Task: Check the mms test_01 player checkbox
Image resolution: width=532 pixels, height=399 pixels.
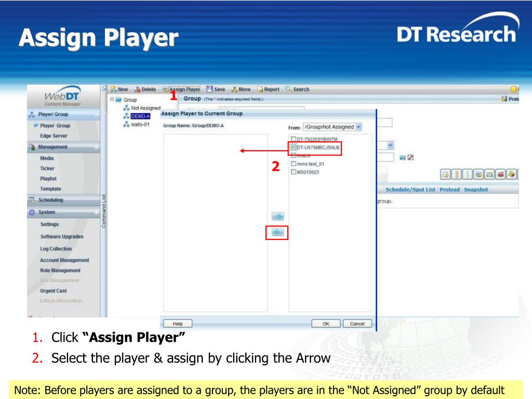Action: (x=294, y=164)
